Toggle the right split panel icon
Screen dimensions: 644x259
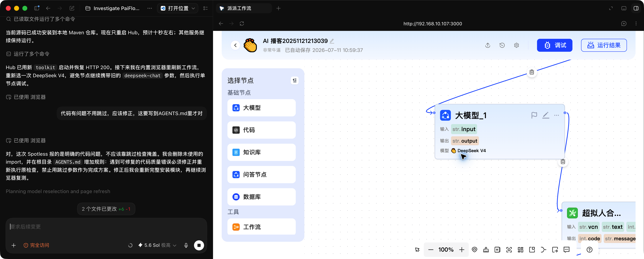click(x=636, y=8)
